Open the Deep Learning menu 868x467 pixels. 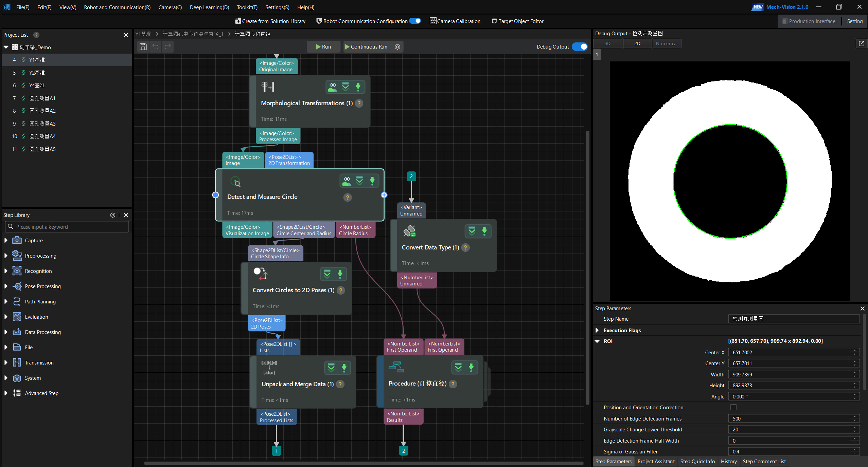[x=209, y=7]
